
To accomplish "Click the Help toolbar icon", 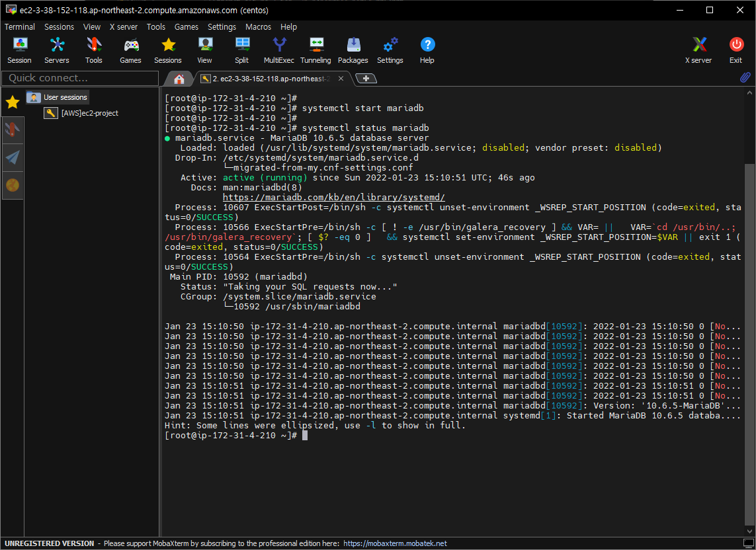I will (427, 50).
